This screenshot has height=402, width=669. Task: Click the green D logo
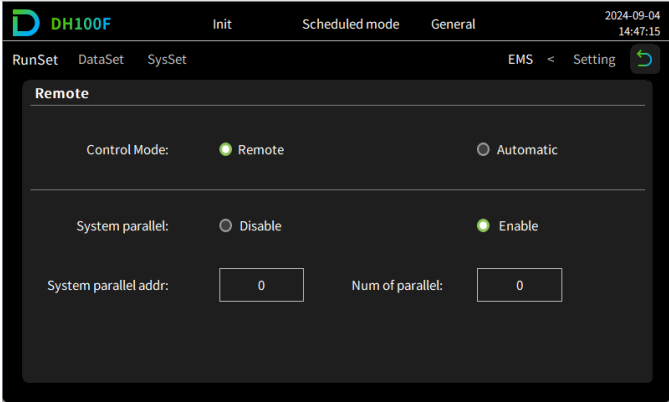(26, 24)
